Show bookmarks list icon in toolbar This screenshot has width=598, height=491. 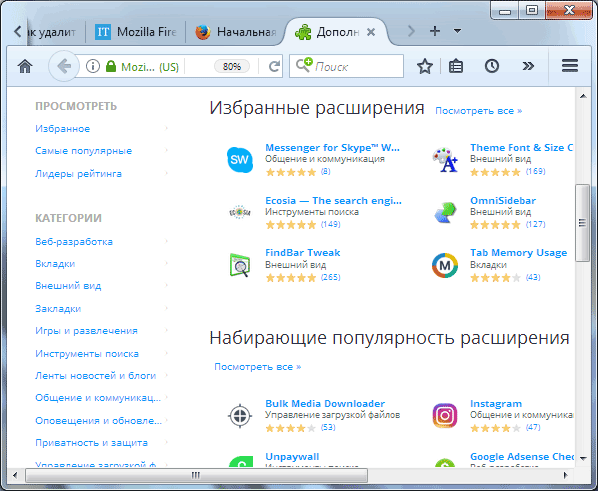[456, 66]
